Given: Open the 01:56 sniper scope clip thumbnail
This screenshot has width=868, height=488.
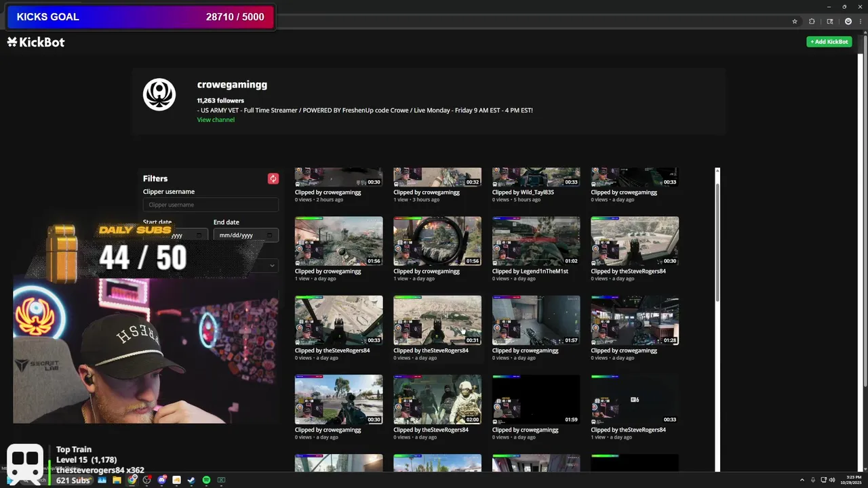Looking at the screenshot, I should point(437,241).
